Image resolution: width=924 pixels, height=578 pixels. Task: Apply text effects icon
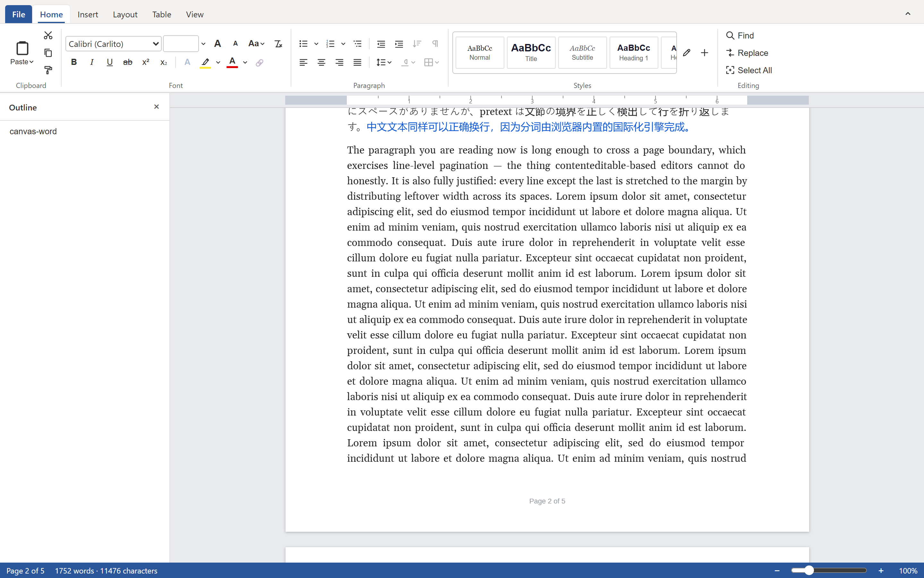187,62
